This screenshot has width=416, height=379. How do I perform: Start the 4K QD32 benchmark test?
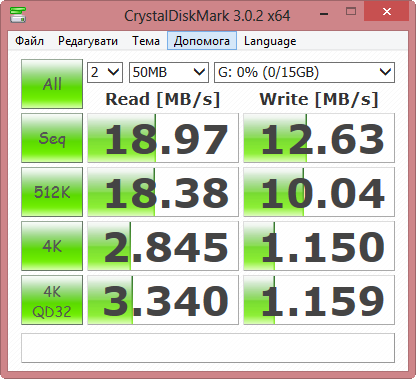point(52,300)
